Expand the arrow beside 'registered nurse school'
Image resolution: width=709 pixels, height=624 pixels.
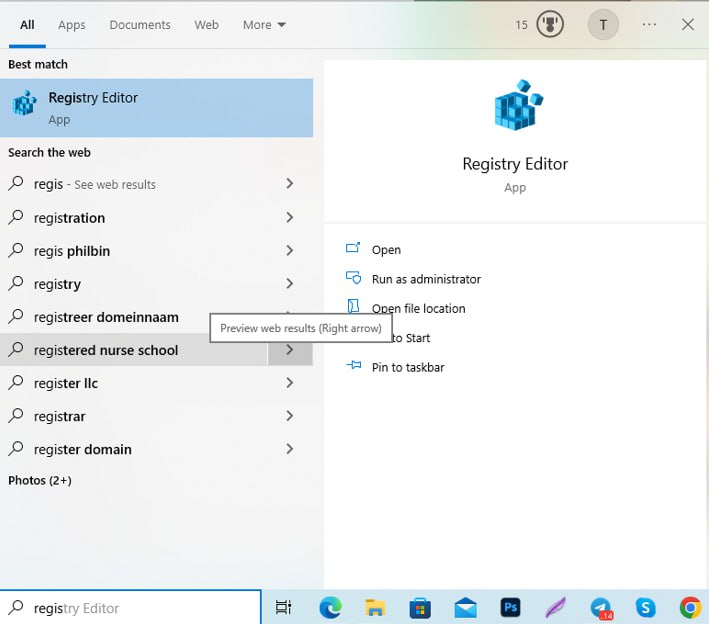point(290,350)
